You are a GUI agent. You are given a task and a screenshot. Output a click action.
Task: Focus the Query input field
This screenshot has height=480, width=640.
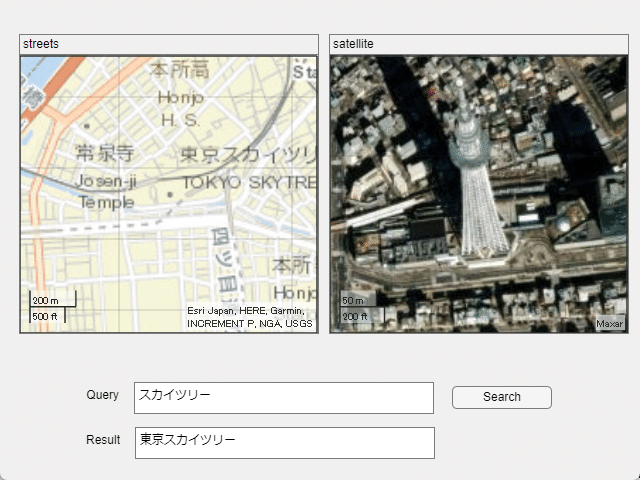pos(284,398)
